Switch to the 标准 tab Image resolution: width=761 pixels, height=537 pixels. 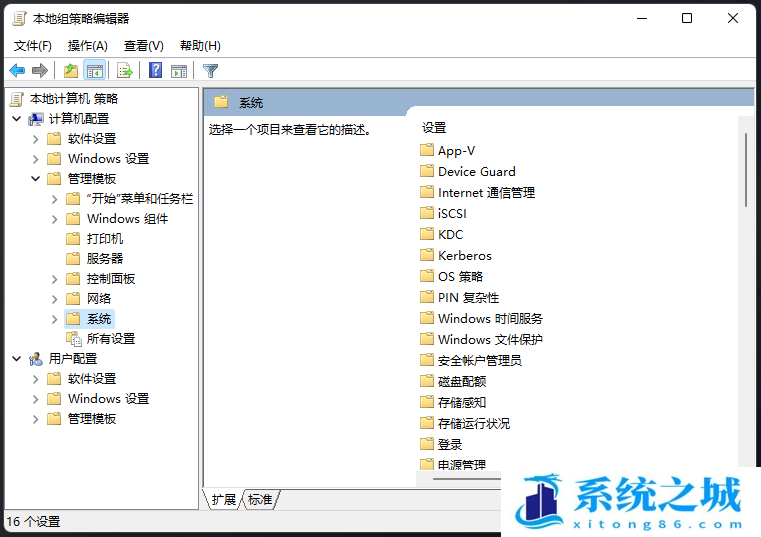(x=260, y=499)
